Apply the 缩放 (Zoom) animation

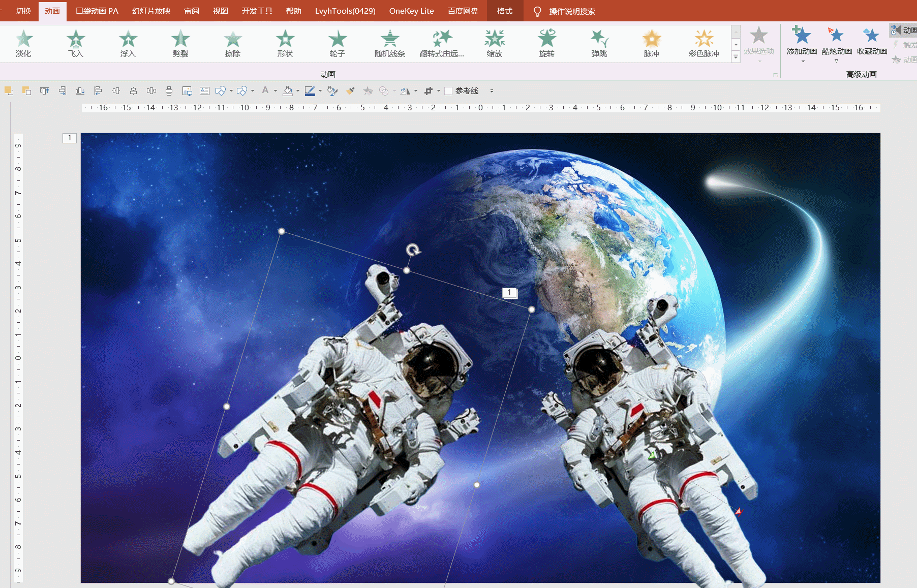click(x=495, y=44)
